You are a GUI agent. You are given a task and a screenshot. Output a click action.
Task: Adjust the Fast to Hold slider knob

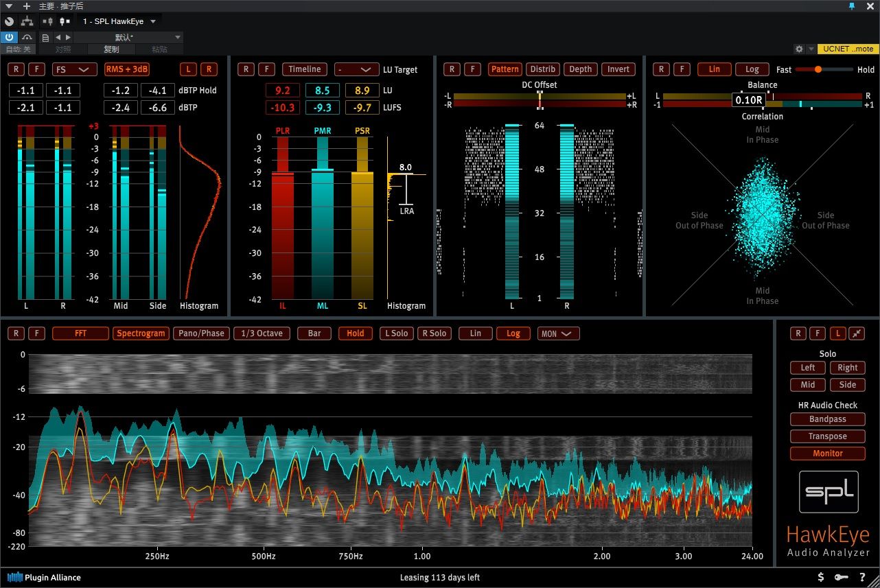(818, 69)
